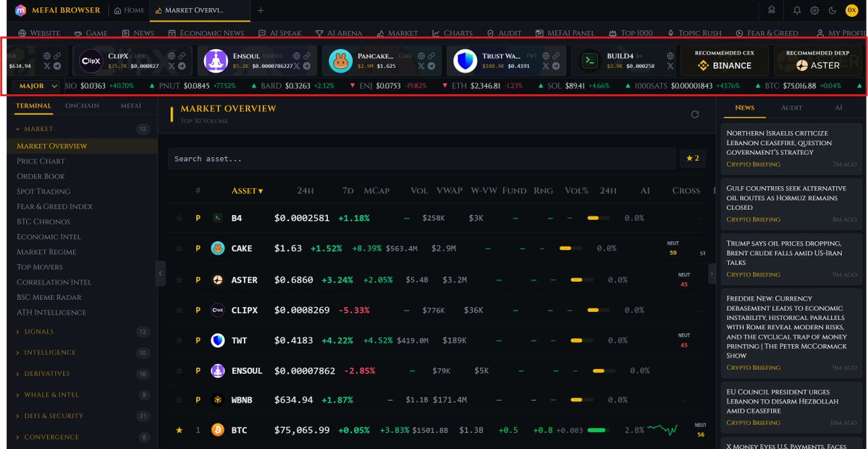
Task: Click the Search asset input field
Action: [x=422, y=159]
